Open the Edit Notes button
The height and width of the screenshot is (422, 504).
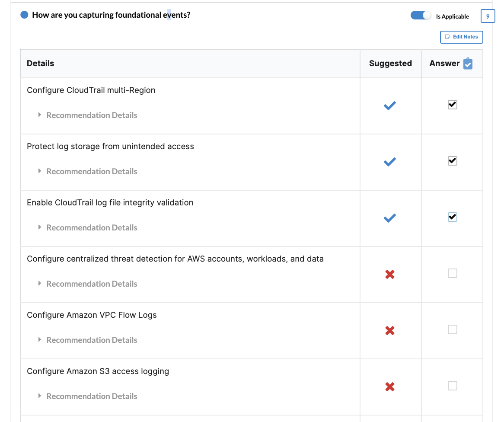(x=461, y=37)
